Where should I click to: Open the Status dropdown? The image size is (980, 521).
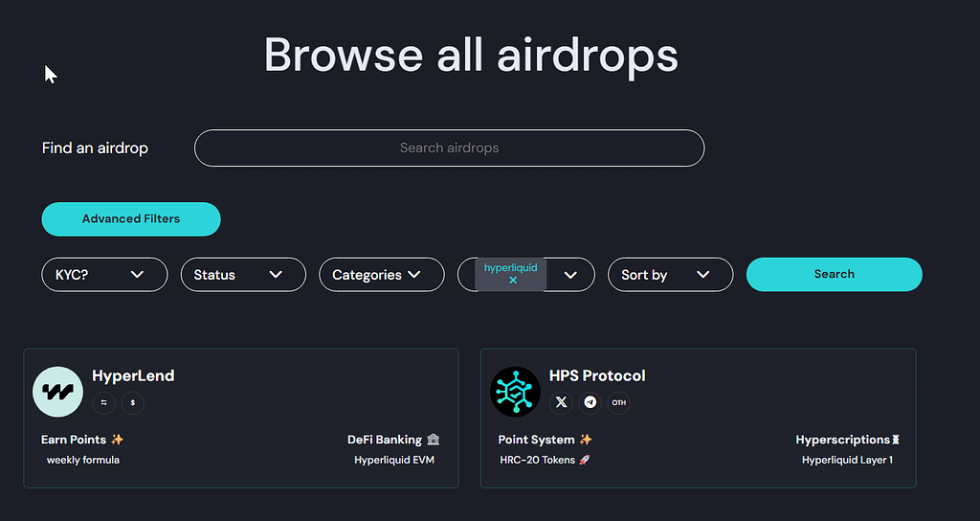[x=243, y=275]
